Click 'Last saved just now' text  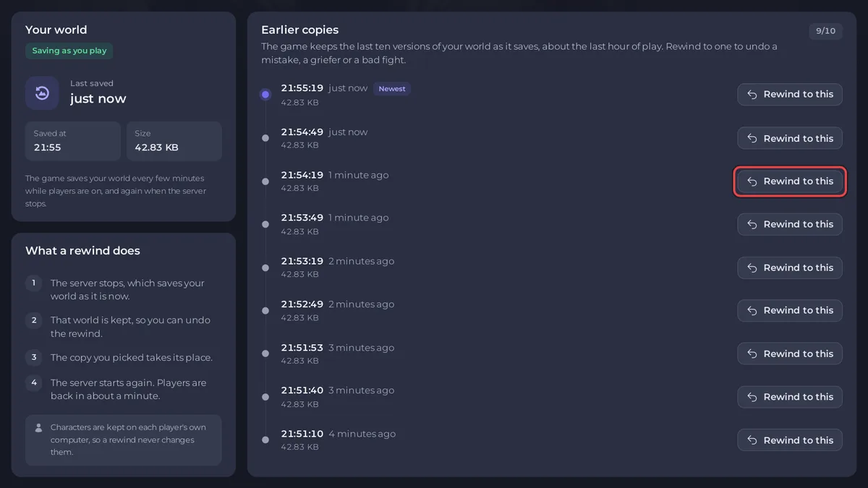pyautogui.click(x=98, y=93)
